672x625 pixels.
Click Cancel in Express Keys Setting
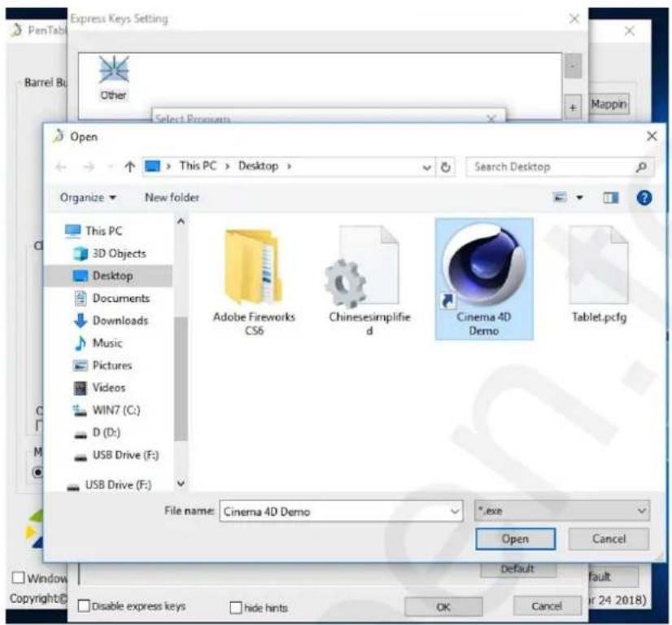(547, 606)
